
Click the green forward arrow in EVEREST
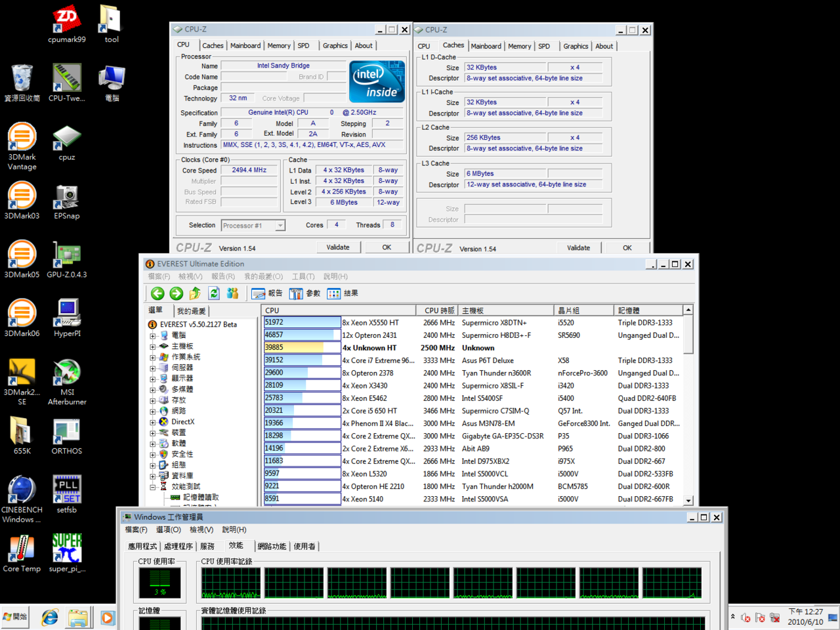pos(176,293)
